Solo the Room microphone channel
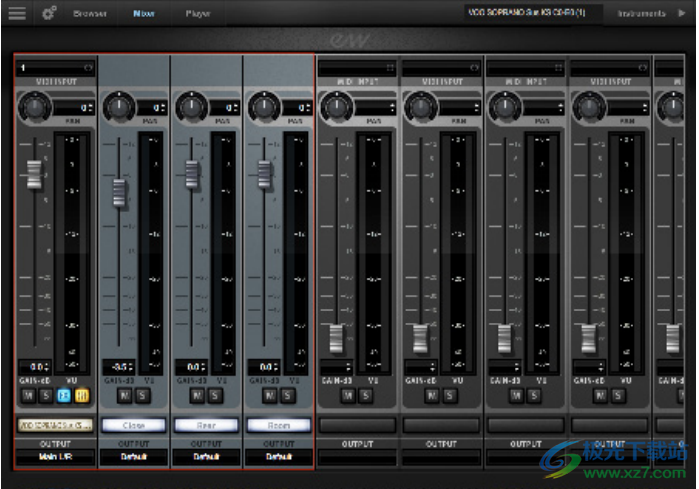The height and width of the screenshot is (489, 699). tap(288, 395)
